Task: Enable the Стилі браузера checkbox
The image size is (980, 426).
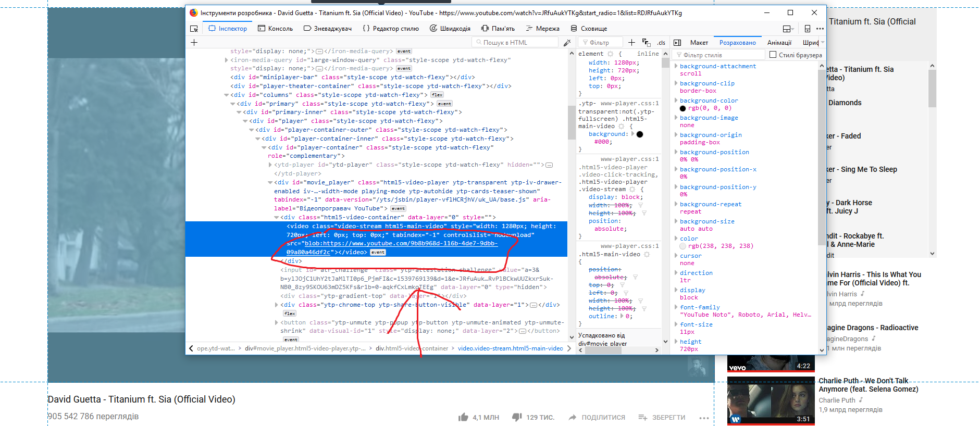Action: [773, 55]
